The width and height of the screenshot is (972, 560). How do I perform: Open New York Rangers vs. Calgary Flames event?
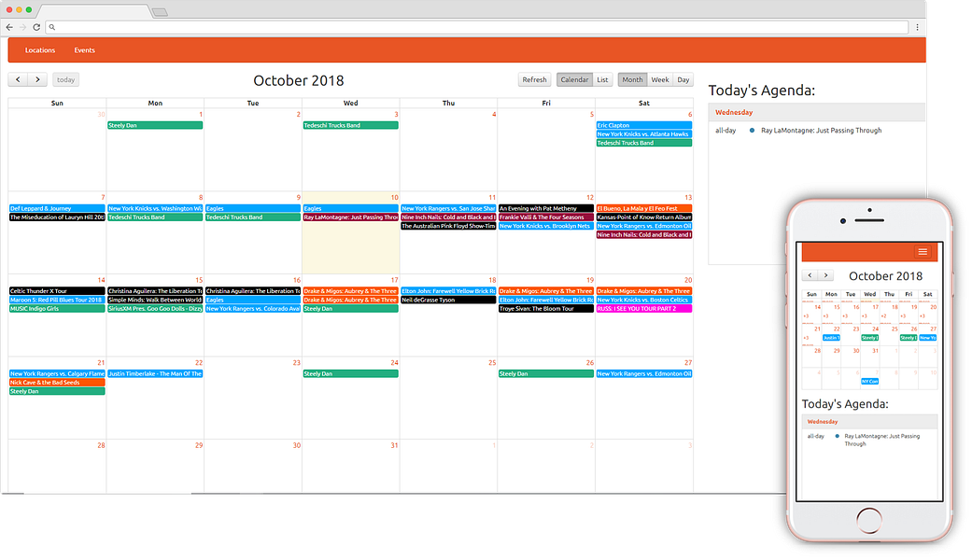[x=57, y=373]
